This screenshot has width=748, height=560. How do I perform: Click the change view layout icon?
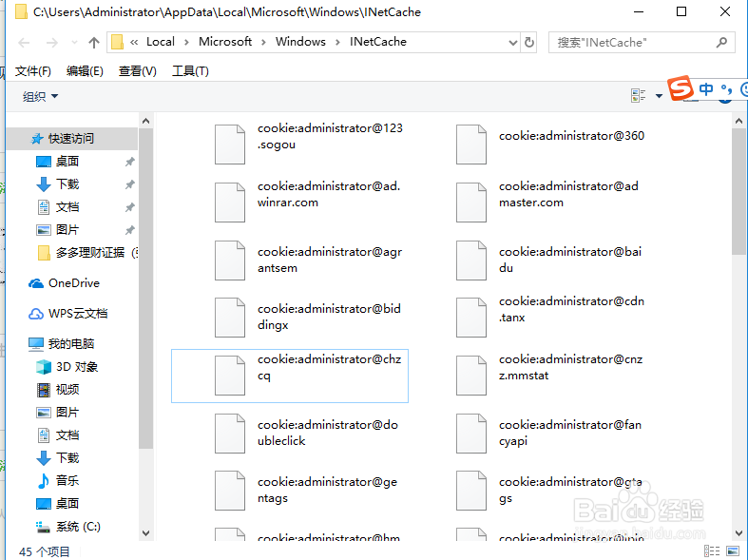(639, 96)
